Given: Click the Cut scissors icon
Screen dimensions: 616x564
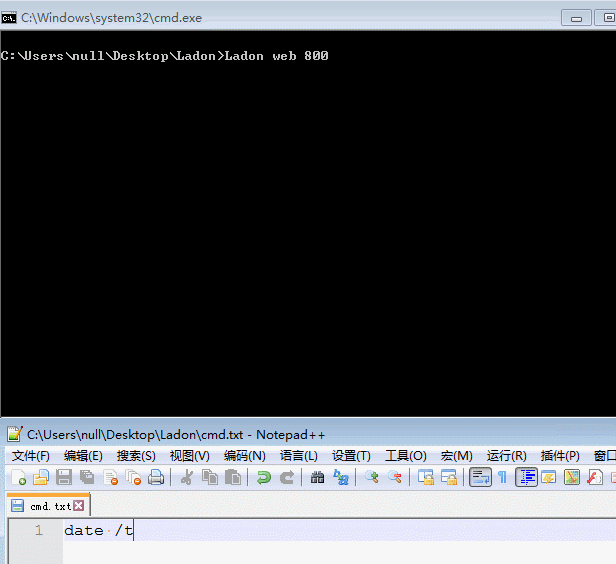Looking at the screenshot, I should click(186, 478).
